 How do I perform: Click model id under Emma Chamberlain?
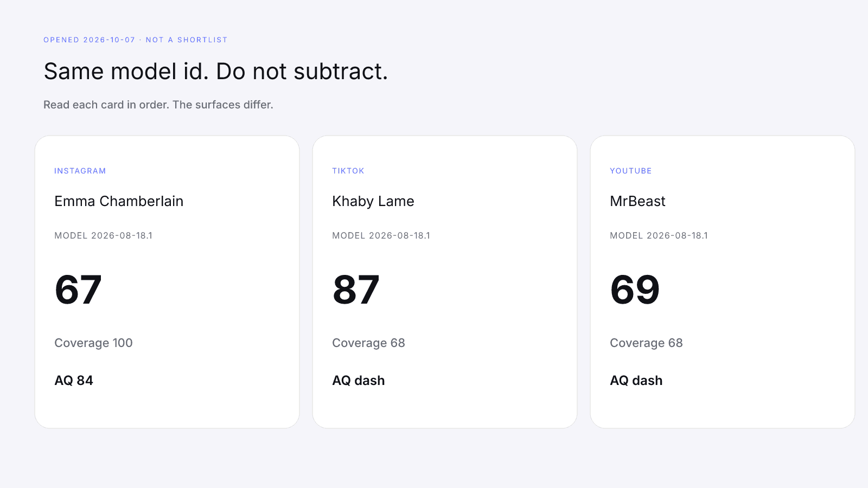(x=104, y=235)
